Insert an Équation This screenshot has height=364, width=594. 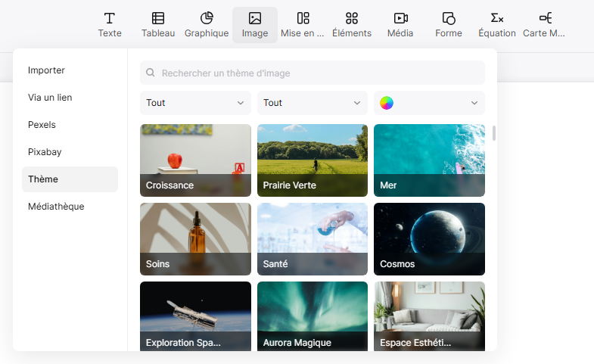point(497,25)
